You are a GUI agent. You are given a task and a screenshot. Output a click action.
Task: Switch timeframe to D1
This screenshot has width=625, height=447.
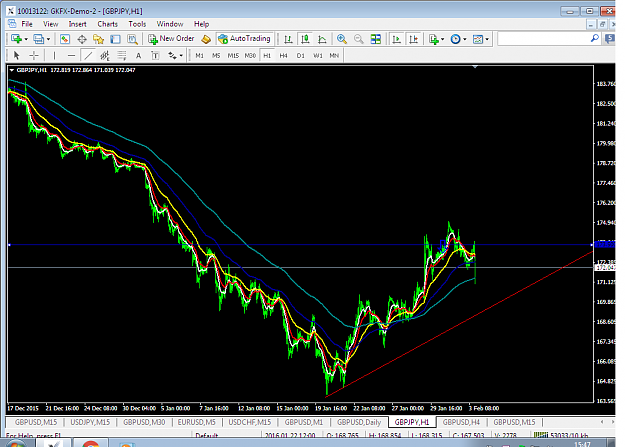coord(301,55)
